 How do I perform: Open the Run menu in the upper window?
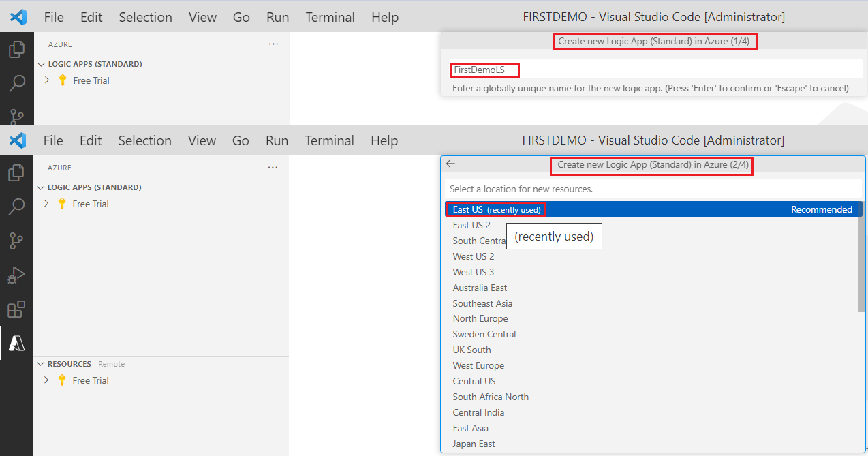278,17
